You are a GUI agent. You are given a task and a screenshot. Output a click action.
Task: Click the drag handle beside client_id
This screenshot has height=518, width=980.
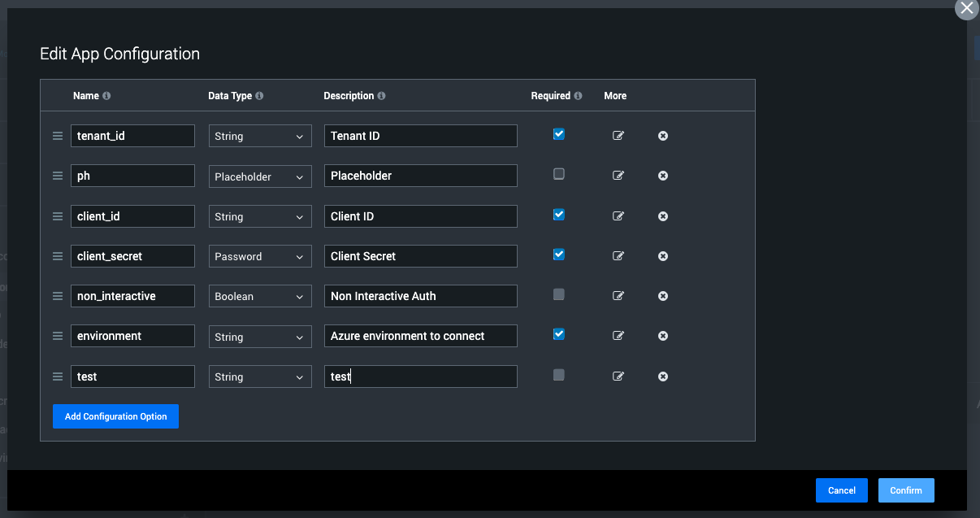click(x=57, y=215)
